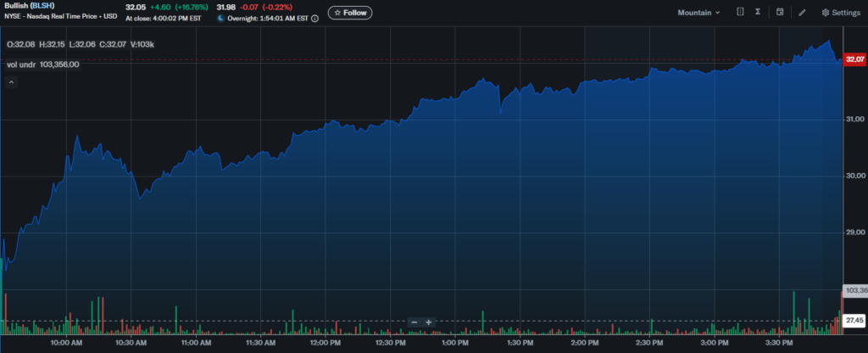Click the 103.36 volume label on axis
The image size is (868, 353).
(x=855, y=291)
